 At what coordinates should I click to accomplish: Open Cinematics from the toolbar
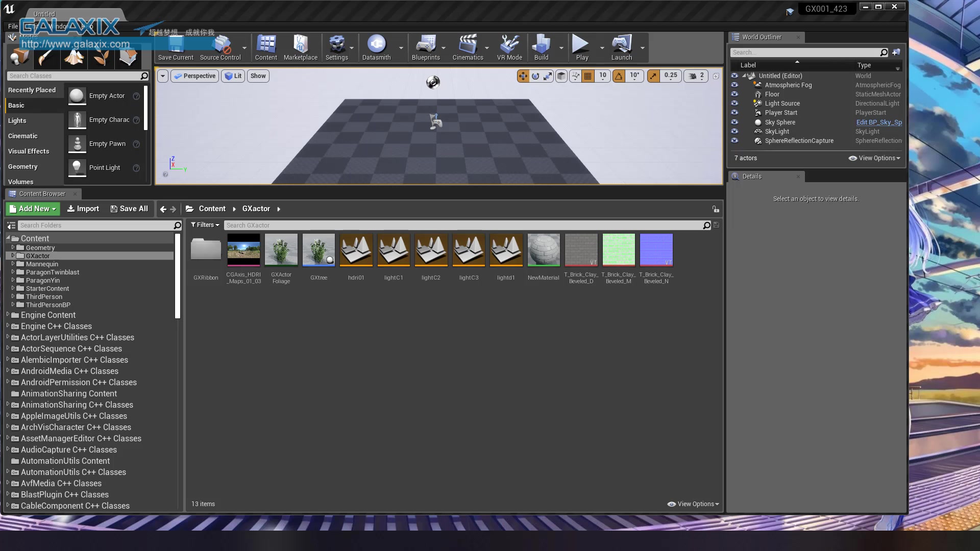467,47
